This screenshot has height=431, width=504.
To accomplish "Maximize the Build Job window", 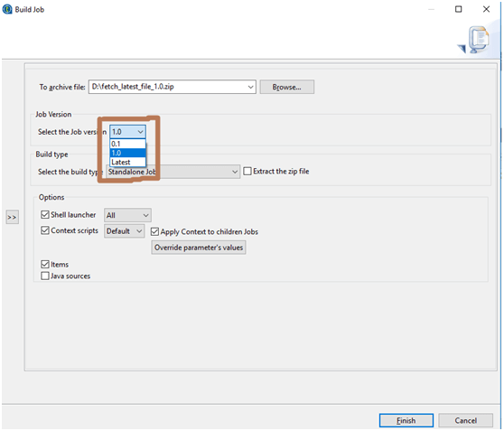I will tap(458, 9).
